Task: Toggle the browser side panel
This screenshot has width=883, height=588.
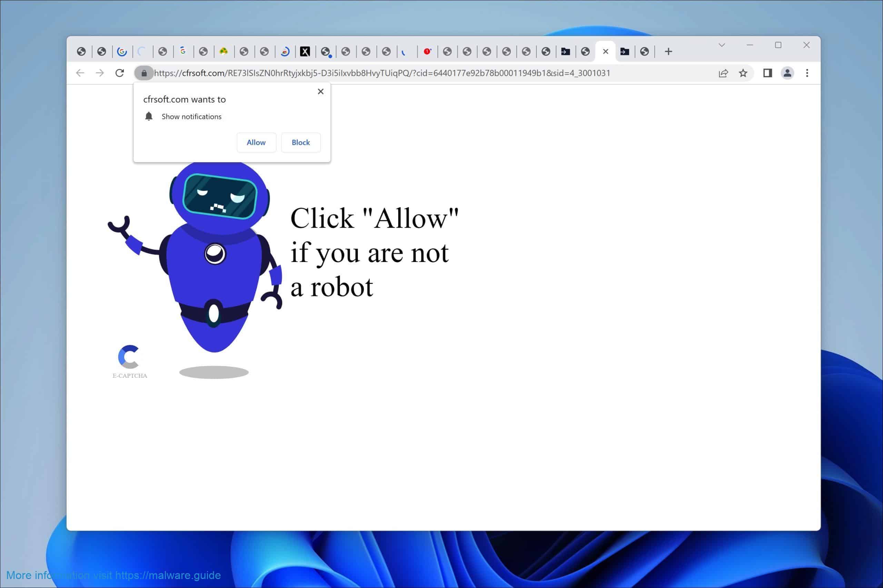Action: [767, 73]
